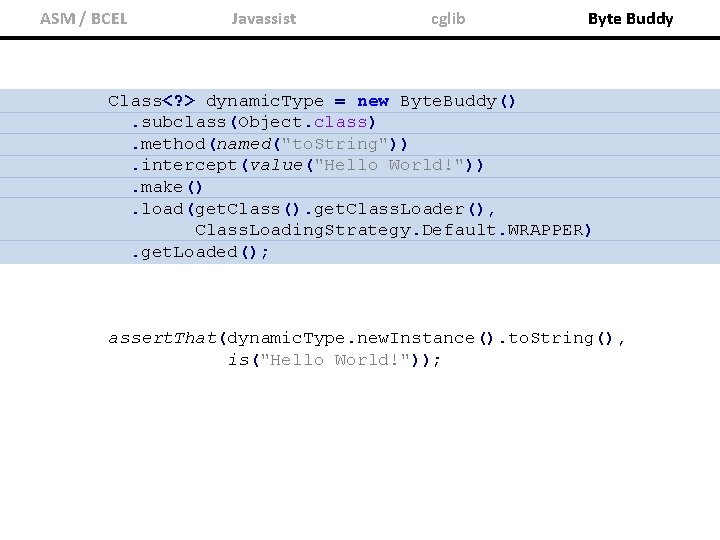The width and height of the screenshot is (720, 540).
Task: Click the 'is("Hello World!"));' line
Action: (334, 360)
